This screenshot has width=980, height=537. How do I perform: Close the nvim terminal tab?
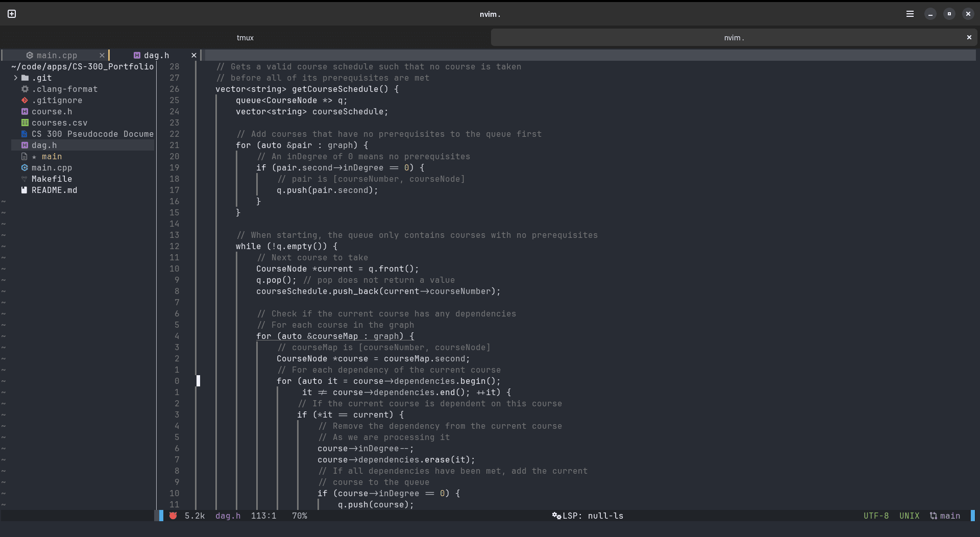pyautogui.click(x=969, y=37)
